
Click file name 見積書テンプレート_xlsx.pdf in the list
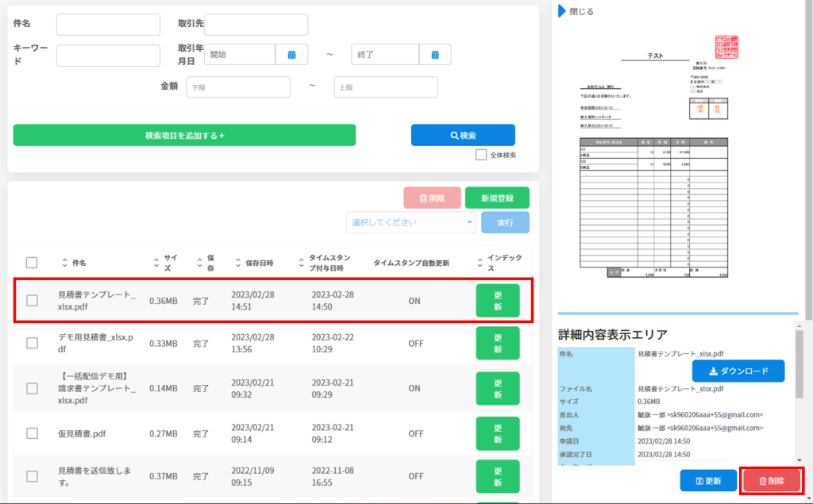tap(96, 300)
